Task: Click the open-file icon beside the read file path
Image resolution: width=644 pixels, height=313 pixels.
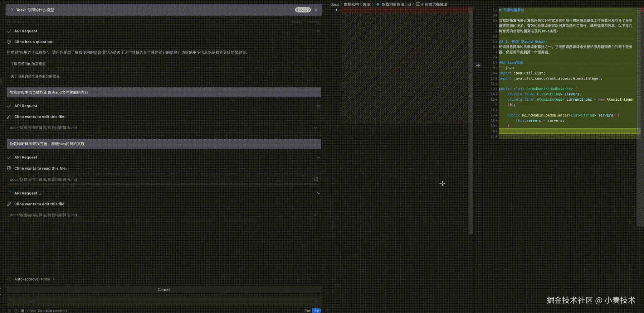Action: (x=316, y=179)
